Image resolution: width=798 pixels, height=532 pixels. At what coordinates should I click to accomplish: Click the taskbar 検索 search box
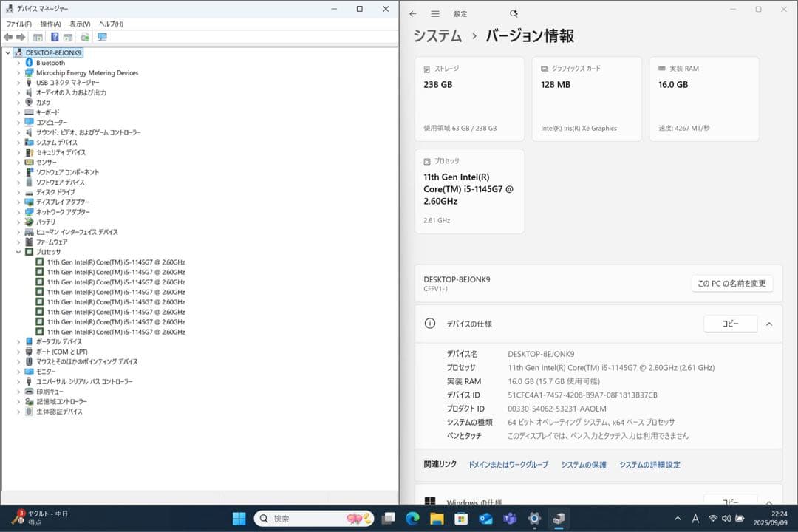pyautogui.click(x=313, y=518)
